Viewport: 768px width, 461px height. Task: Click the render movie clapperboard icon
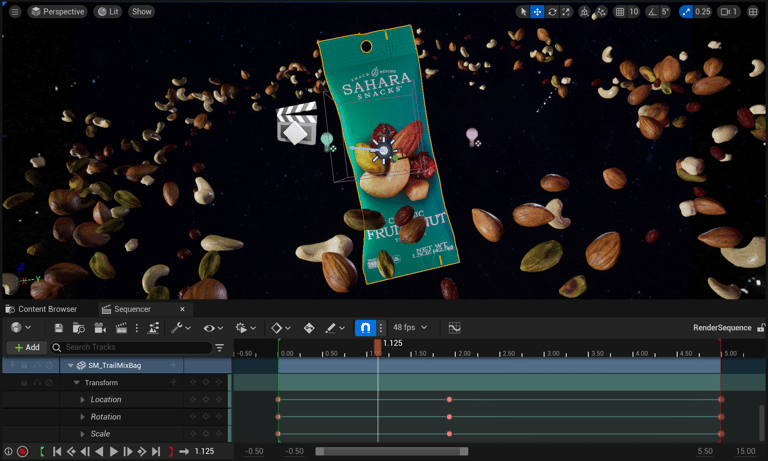coord(121,328)
